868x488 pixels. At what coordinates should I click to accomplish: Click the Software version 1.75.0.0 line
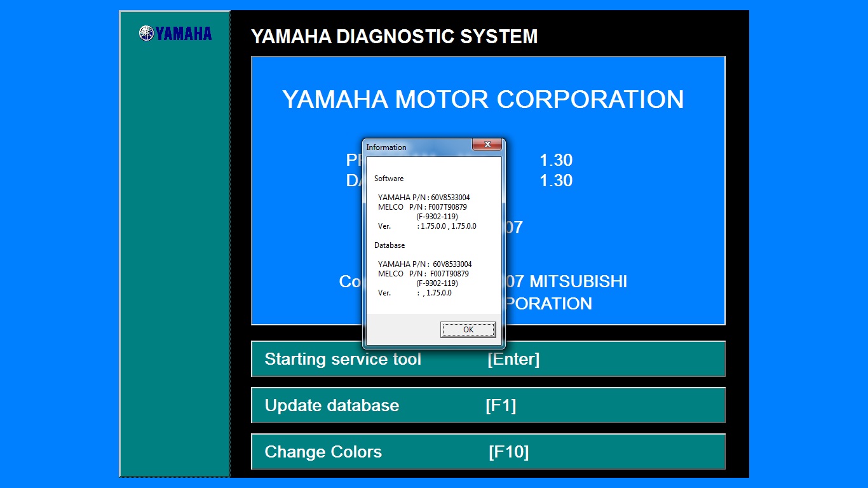point(427,226)
